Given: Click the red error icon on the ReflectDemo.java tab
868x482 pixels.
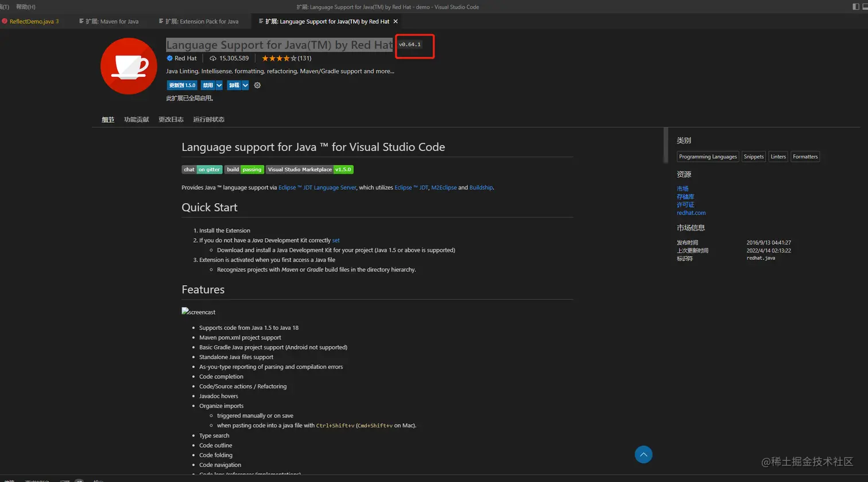Looking at the screenshot, I should click(x=5, y=21).
